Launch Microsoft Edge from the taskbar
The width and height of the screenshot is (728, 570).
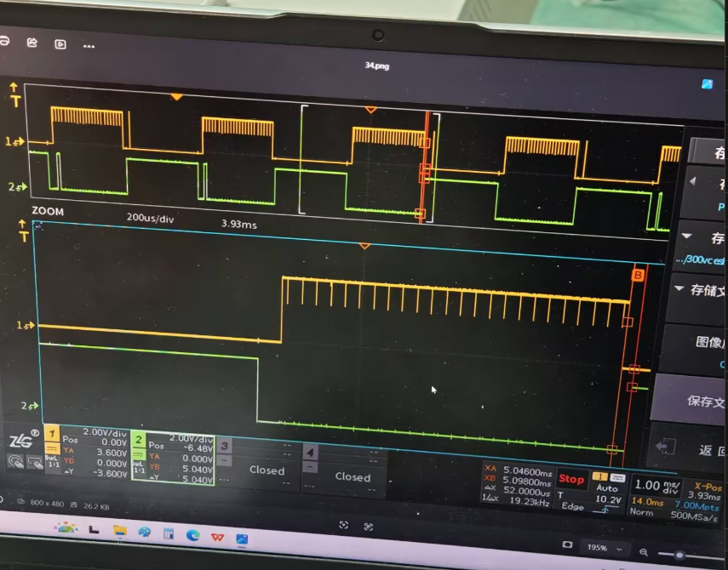pos(192,536)
